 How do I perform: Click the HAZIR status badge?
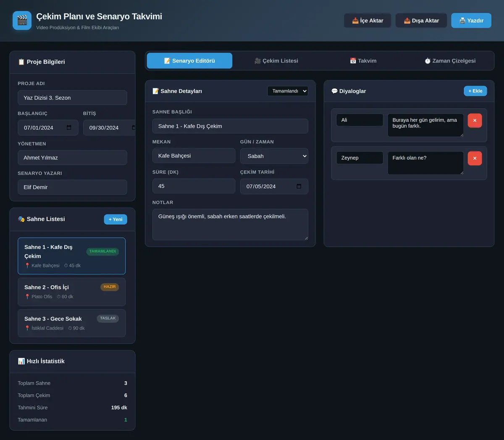pyautogui.click(x=110, y=287)
